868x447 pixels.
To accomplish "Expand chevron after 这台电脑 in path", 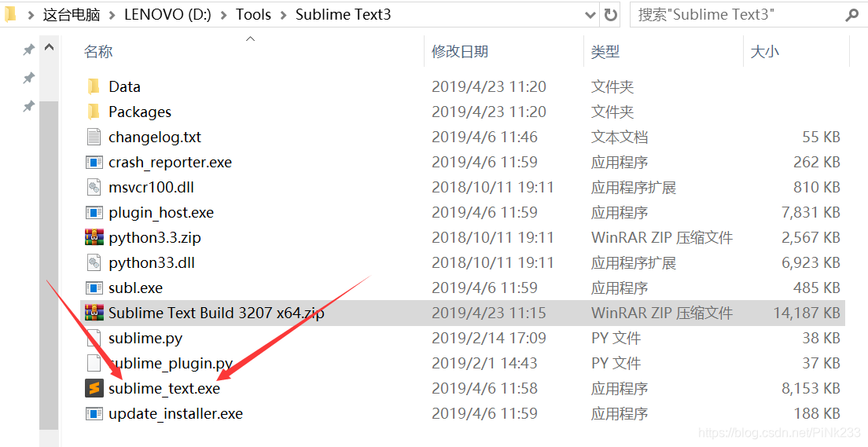I will point(112,15).
